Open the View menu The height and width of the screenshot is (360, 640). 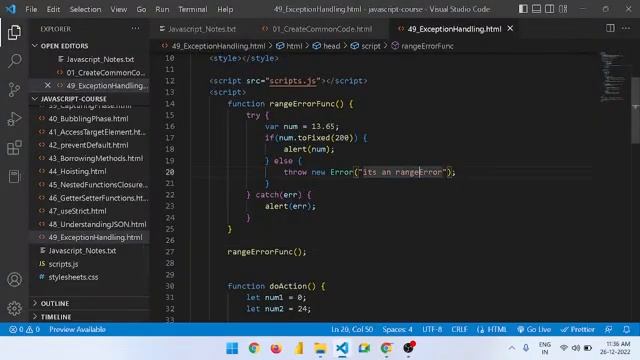click(118, 9)
